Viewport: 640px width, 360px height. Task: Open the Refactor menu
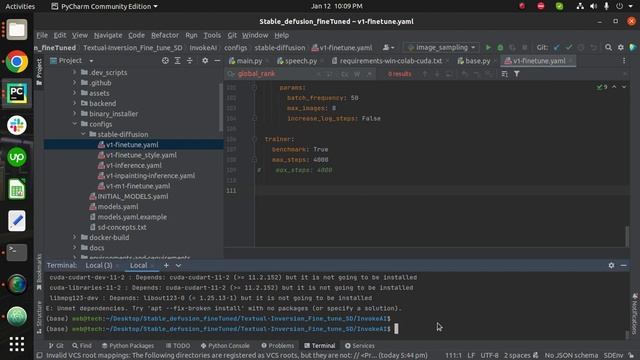(x=165, y=35)
